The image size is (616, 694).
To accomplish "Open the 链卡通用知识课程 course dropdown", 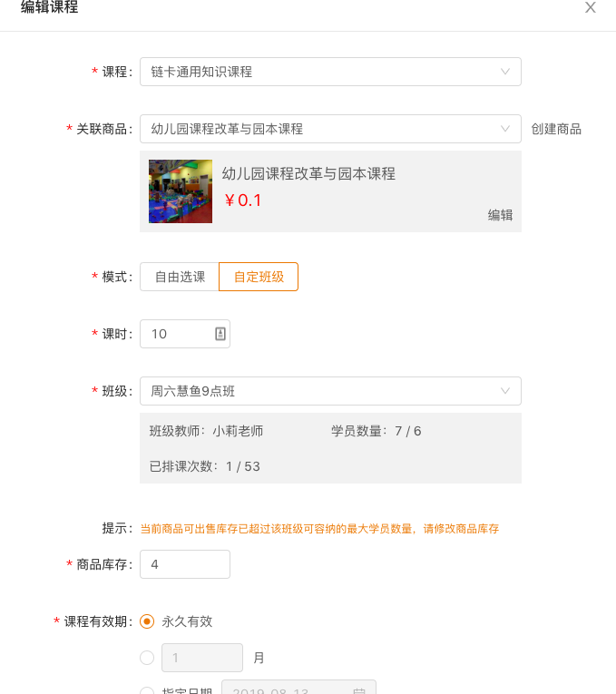I will pyautogui.click(x=318, y=72).
